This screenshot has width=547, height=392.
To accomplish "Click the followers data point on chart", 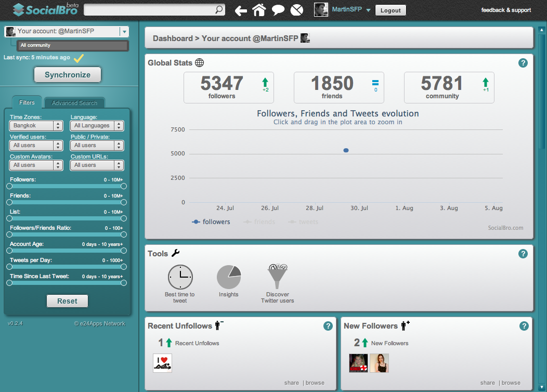I will [x=346, y=150].
